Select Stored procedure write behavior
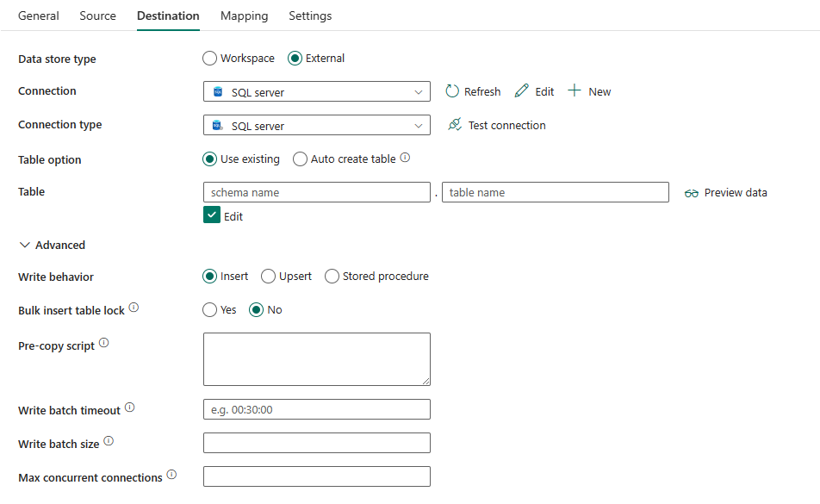Viewport: 820px width, 504px height. pyautogui.click(x=332, y=276)
